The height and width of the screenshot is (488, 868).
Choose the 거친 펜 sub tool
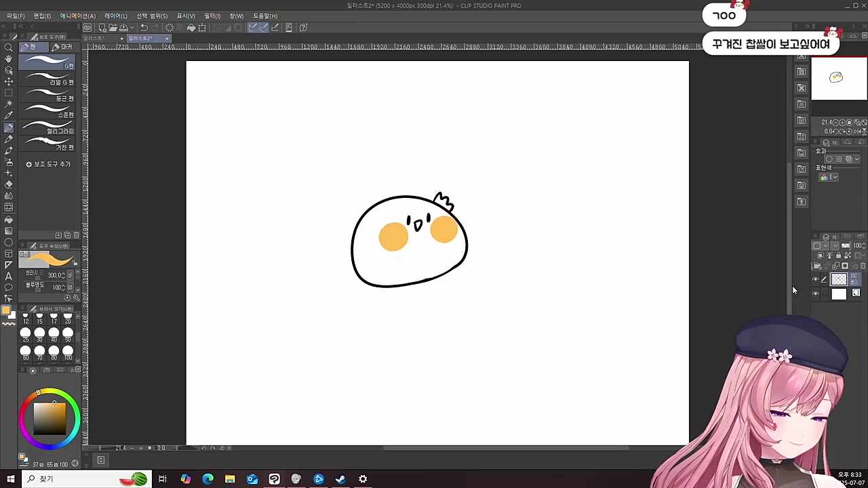point(48,144)
